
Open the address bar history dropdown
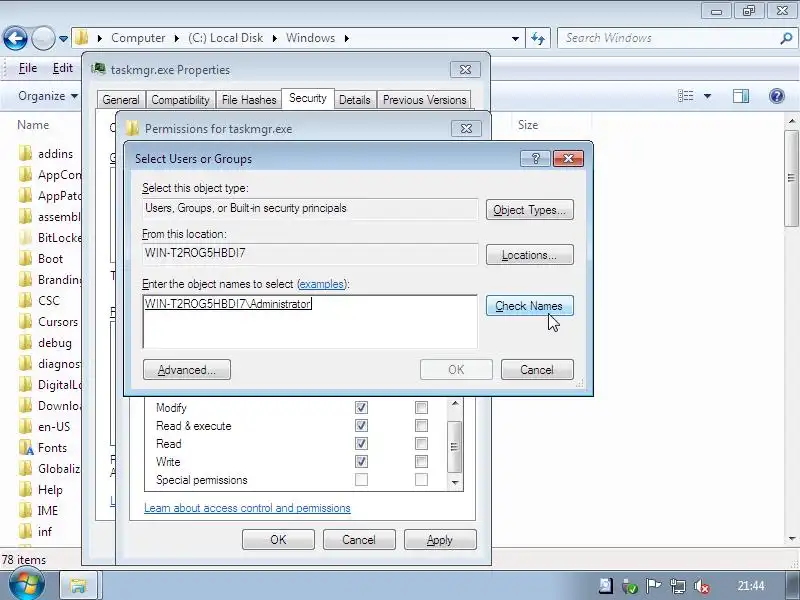pos(515,39)
